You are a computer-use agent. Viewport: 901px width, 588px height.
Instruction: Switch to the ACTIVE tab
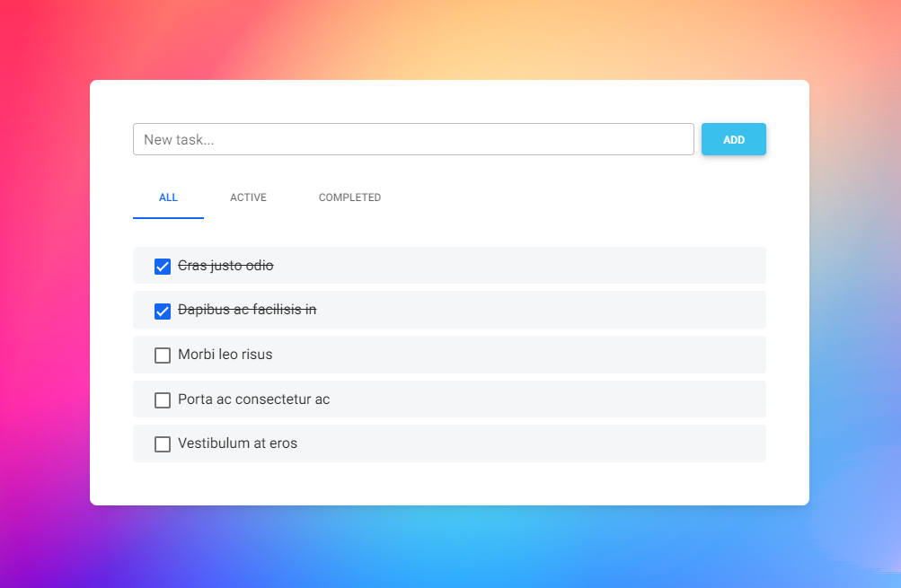click(248, 197)
